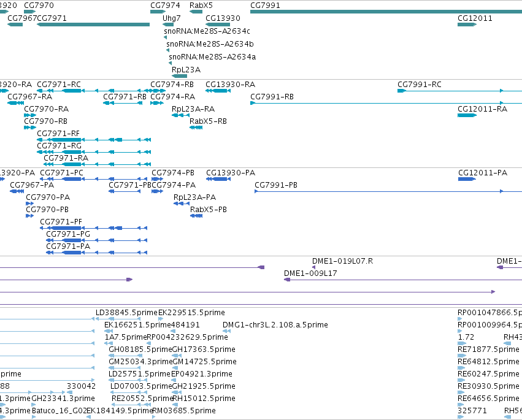Viewport: 522px width, 420px height.
Task: Select the snoRNA:Me28S-A2634a label
Action: coord(212,57)
